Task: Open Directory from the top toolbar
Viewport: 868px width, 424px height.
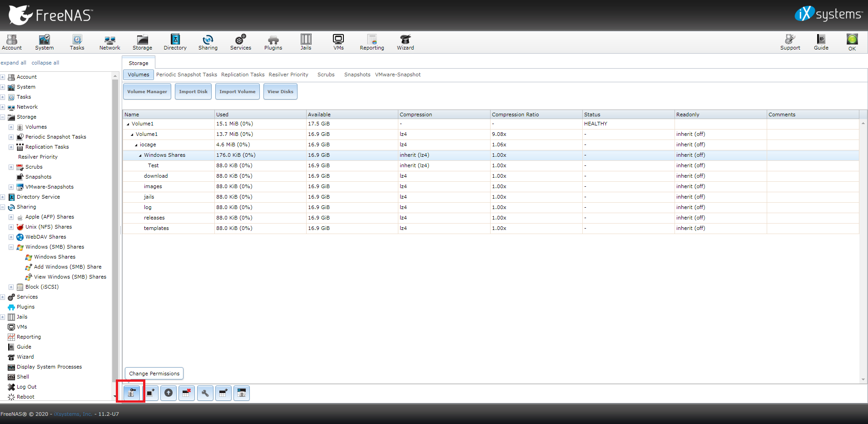Action: click(x=175, y=42)
